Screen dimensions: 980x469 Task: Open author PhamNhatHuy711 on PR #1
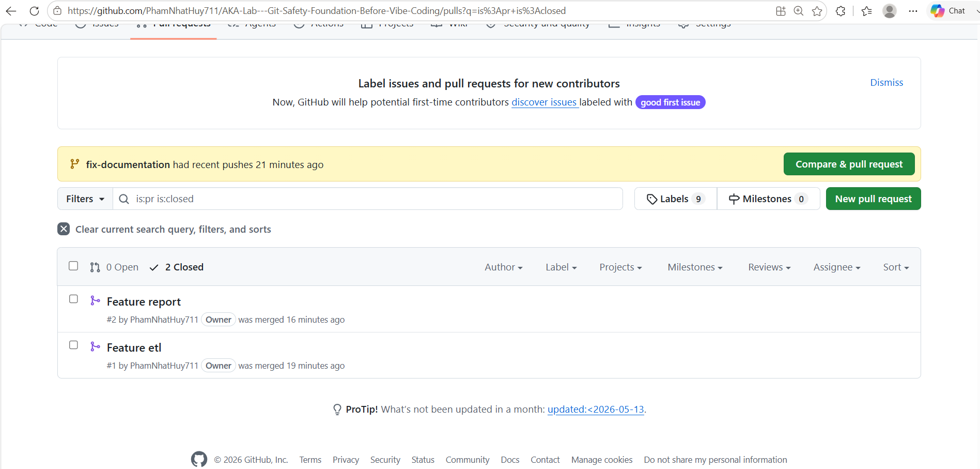click(x=164, y=366)
